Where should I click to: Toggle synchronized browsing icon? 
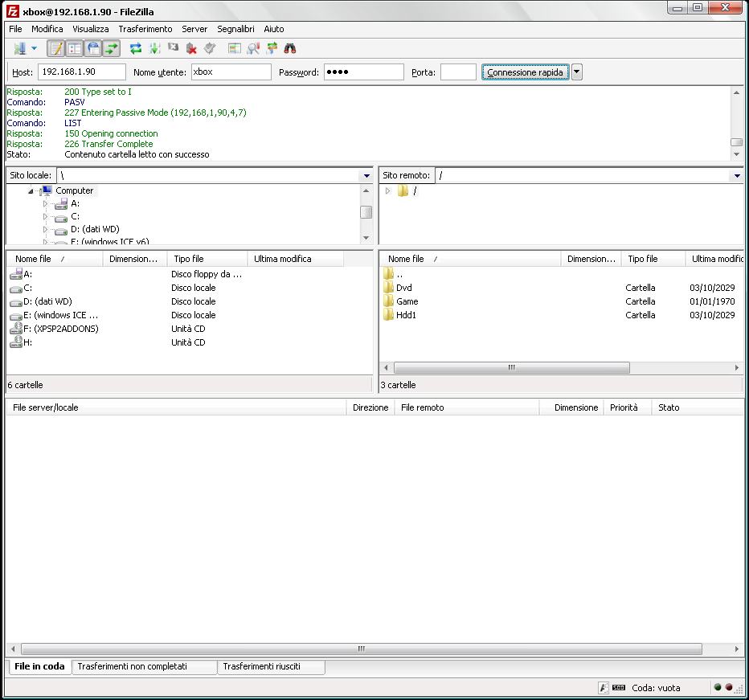pos(272,48)
